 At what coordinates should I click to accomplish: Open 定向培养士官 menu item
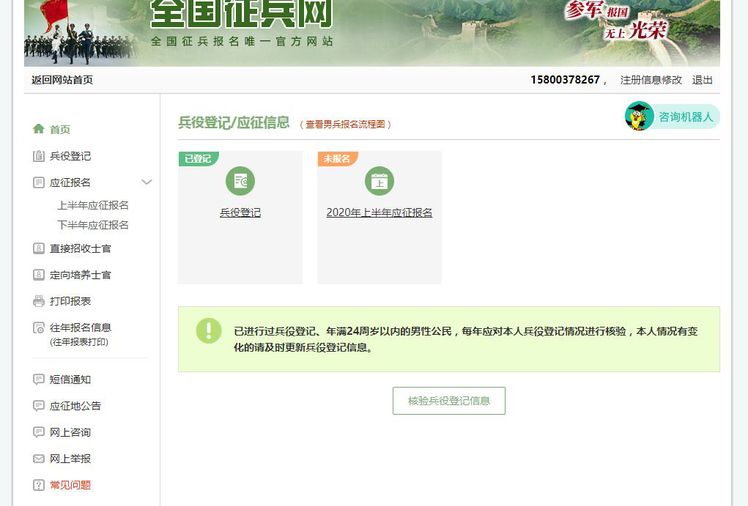pos(80,275)
